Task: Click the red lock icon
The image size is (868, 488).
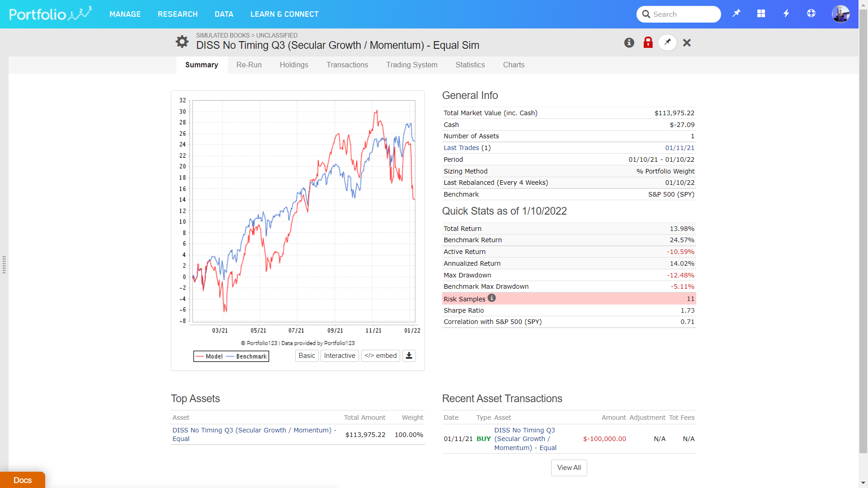Action: (x=648, y=42)
